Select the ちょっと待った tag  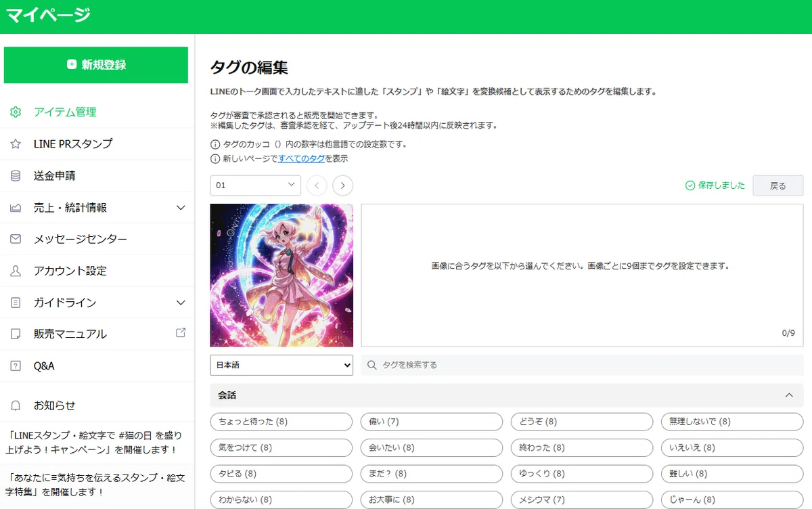[281, 422]
